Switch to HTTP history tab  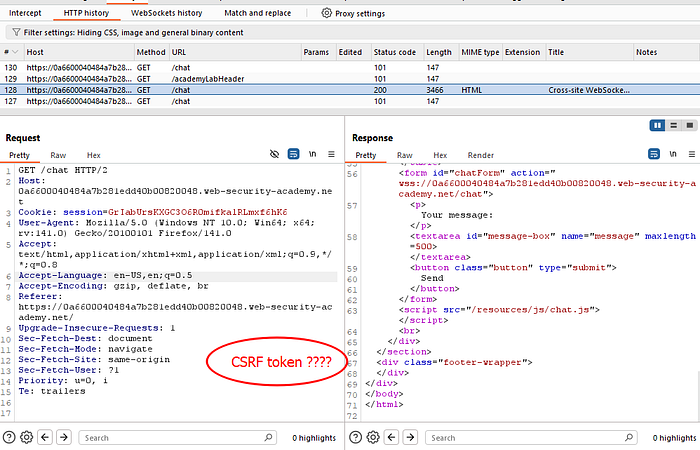(x=86, y=13)
